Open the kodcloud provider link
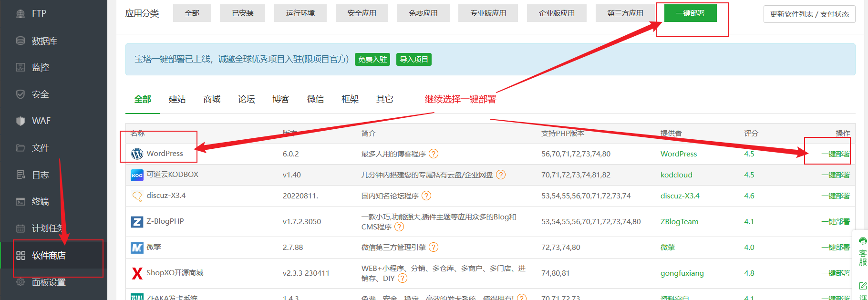The image size is (868, 300). [676, 175]
